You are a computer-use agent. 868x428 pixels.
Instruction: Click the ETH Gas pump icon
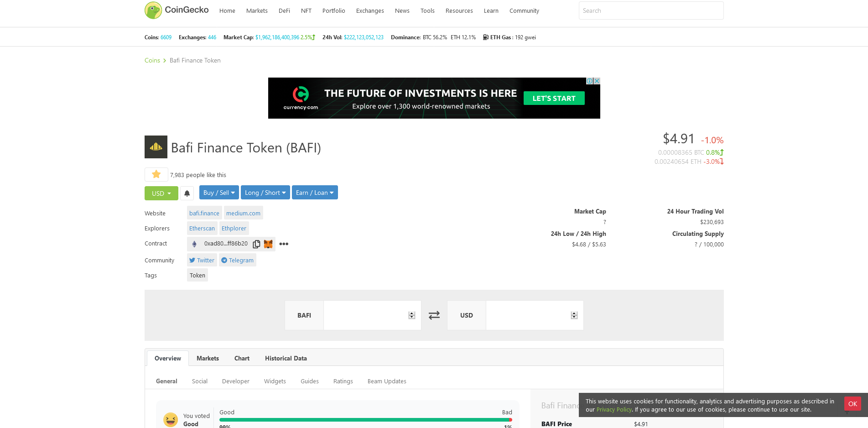coord(486,37)
